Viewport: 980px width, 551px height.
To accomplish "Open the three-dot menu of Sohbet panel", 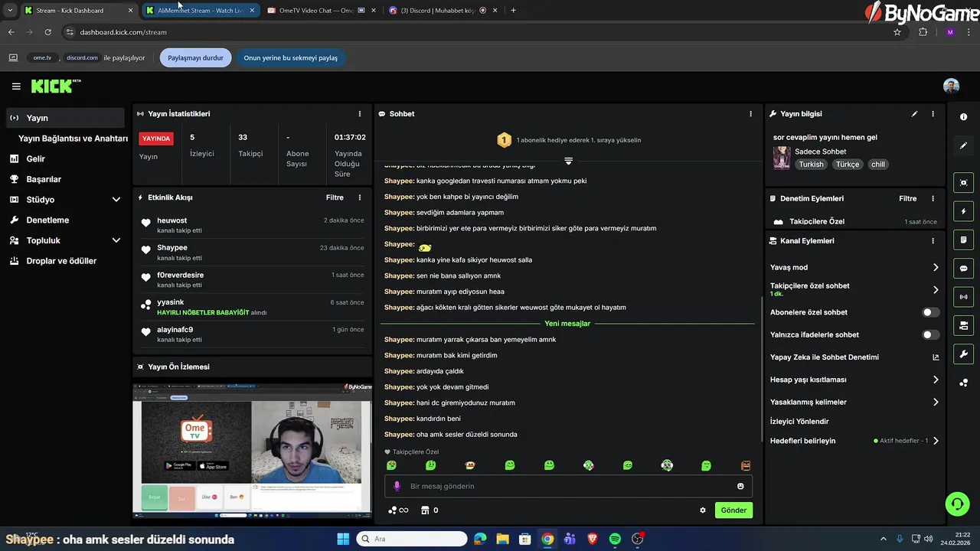I will [x=750, y=114].
